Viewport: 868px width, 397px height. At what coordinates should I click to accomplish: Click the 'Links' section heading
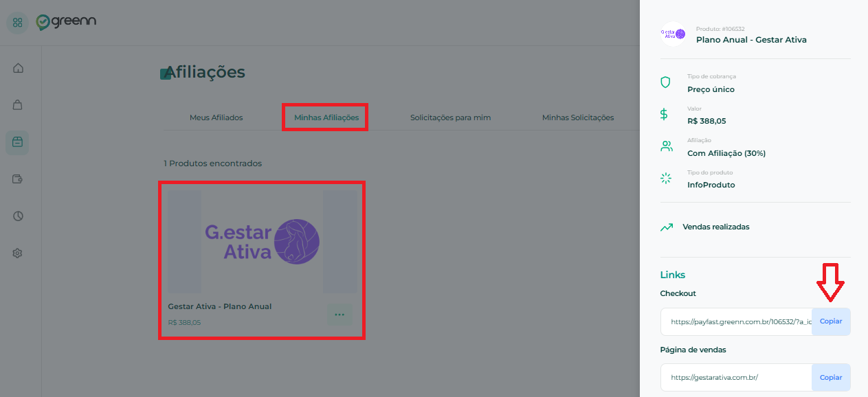tap(673, 275)
